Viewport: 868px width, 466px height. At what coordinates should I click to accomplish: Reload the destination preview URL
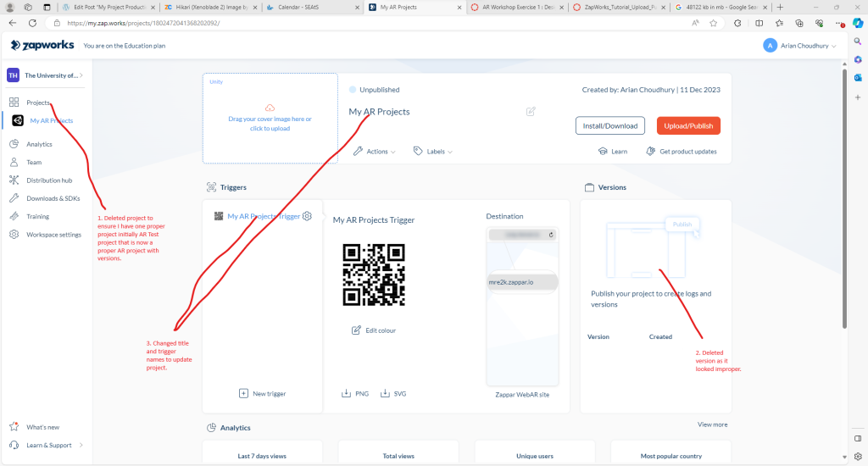point(550,235)
